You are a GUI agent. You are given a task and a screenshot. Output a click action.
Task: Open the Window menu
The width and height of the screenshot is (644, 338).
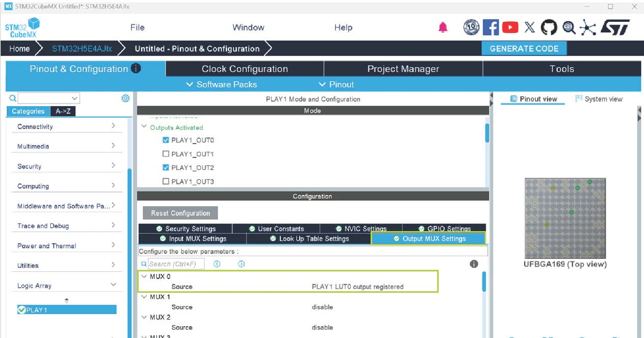[248, 27]
